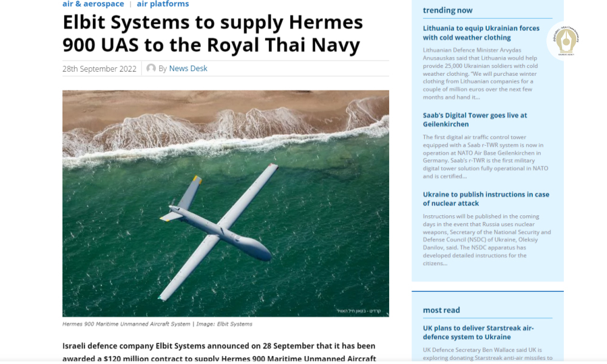Screen dimensions: 607x364
Task: Click the gold pen-nib logo badge
Action: pyautogui.click(x=566, y=41)
